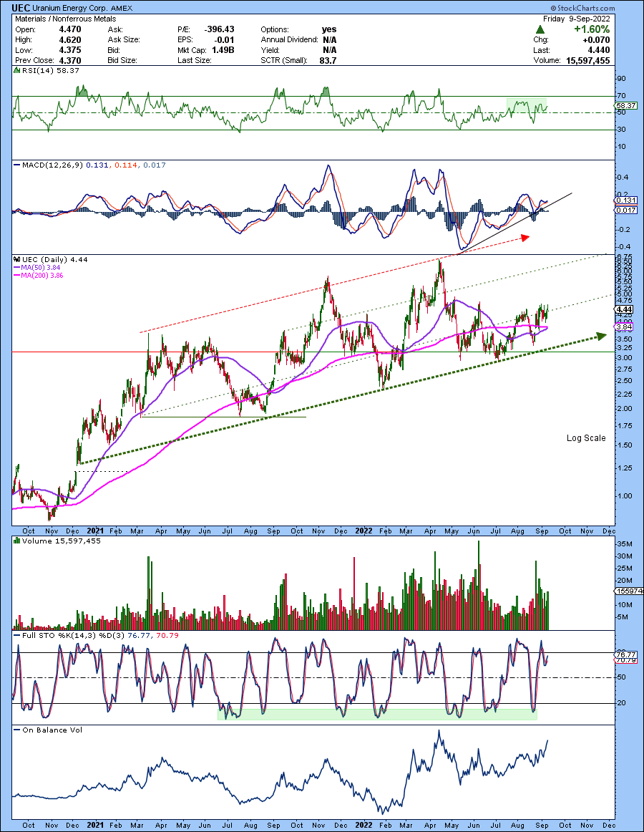Select the Materials / Nonferrous Metals sector label
This screenshot has width=644, height=832.
point(65,19)
